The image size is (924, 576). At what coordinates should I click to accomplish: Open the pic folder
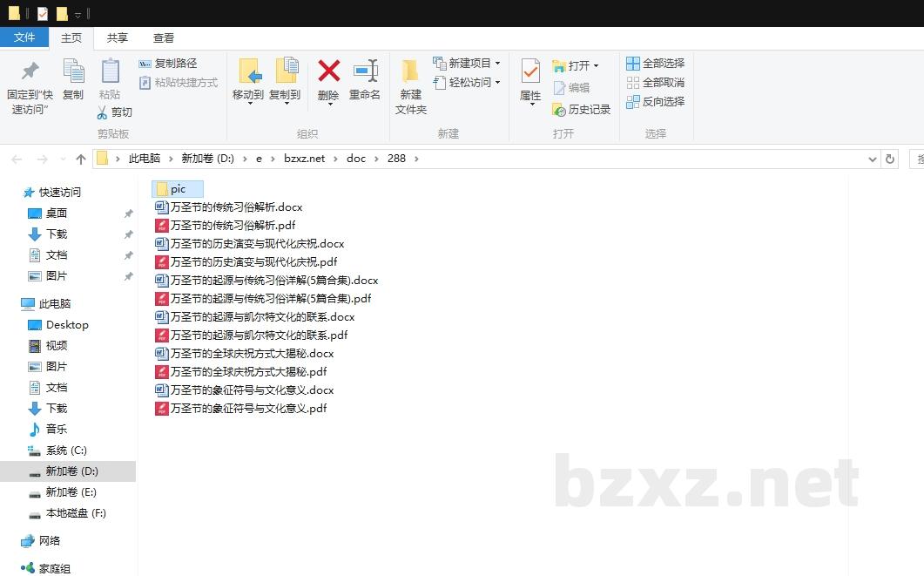tap(178, 188)
